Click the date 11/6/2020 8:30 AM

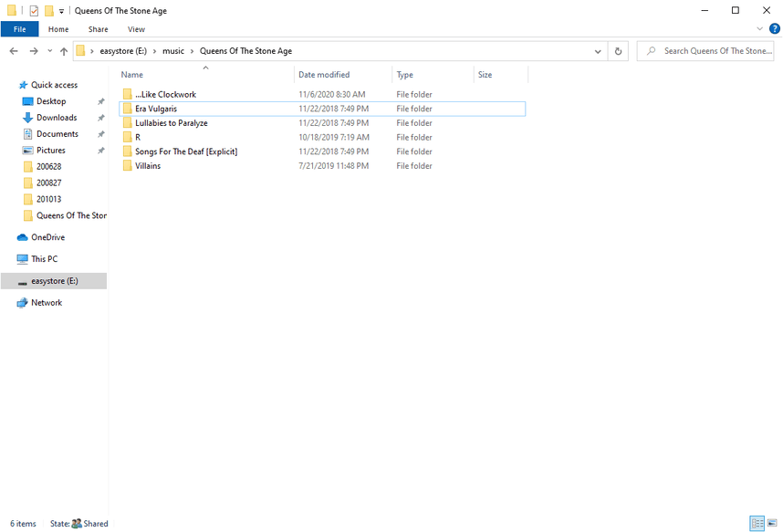(332, 94)
